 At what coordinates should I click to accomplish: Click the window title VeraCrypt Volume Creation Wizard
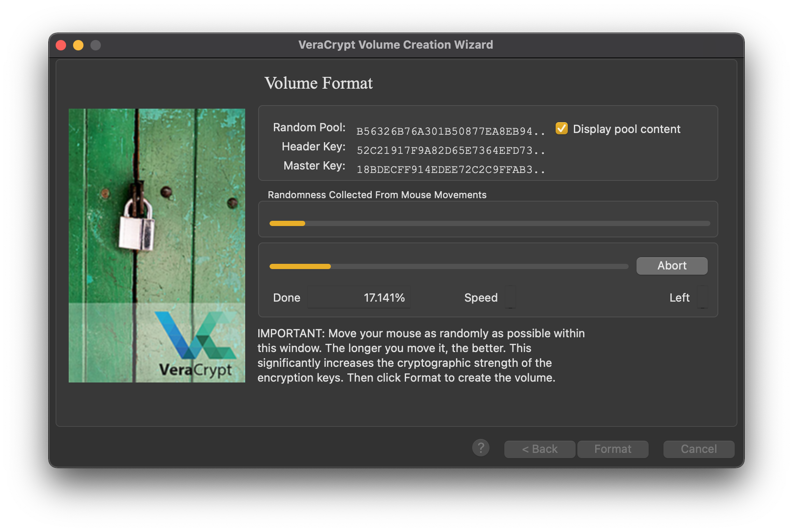coord(396,45)
